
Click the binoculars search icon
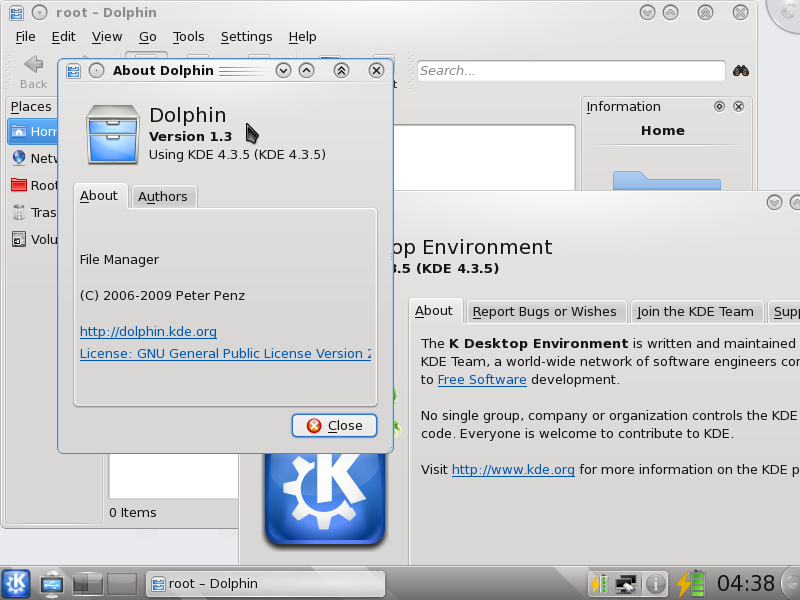(x=740, y=70)
